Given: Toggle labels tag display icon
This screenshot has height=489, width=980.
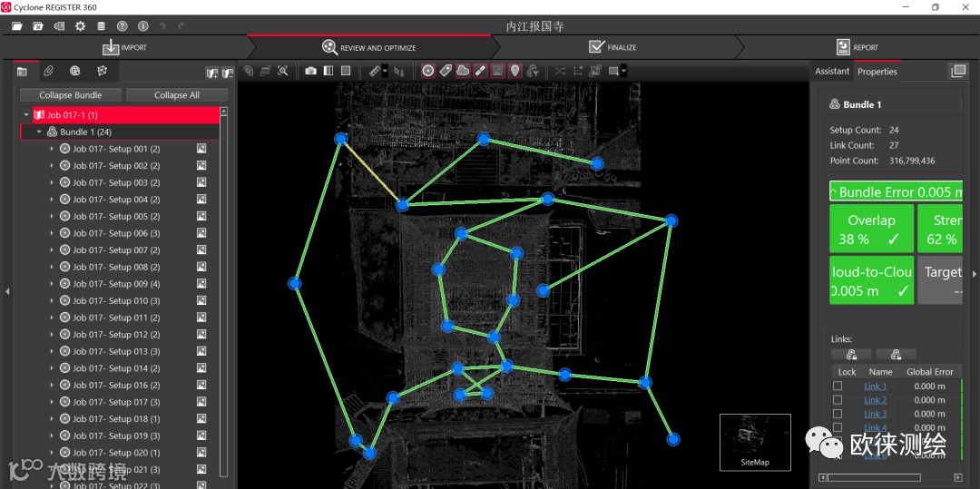Looking at the screenshot, I should pyautogui.click(x=446, y=71).
